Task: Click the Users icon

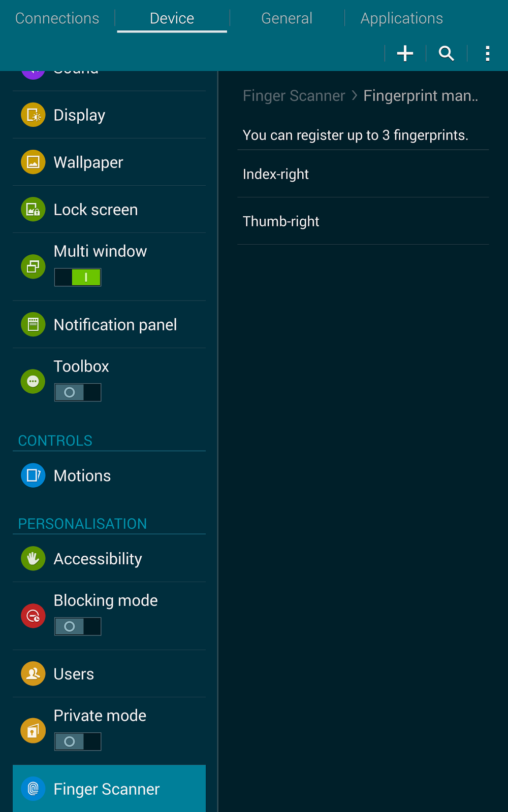Action: pos(33,674)
